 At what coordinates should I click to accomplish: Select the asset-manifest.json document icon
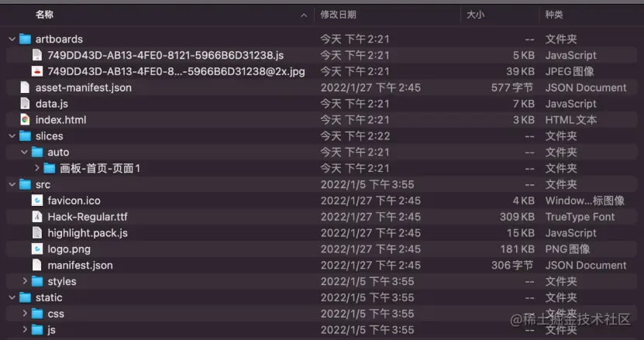coord(25,88)
